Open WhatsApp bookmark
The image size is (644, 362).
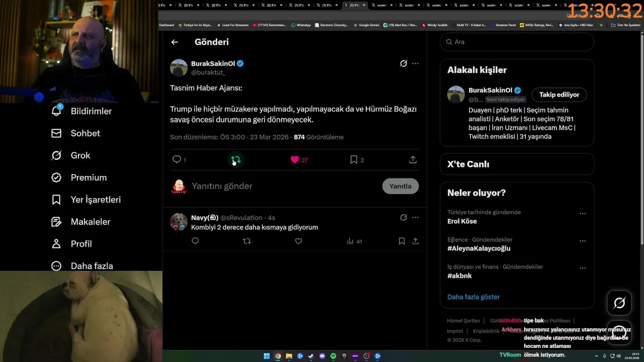point(301,25)
